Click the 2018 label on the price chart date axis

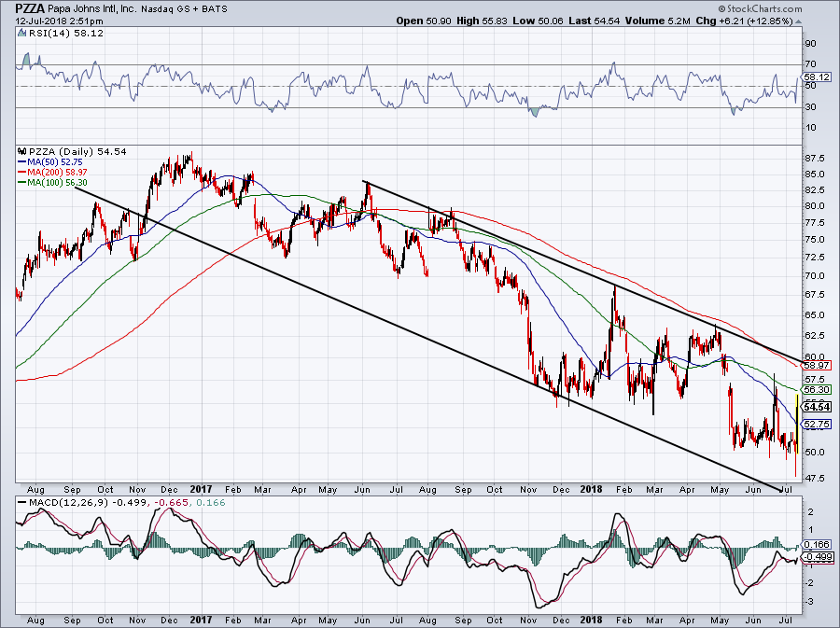coord(591,489)
